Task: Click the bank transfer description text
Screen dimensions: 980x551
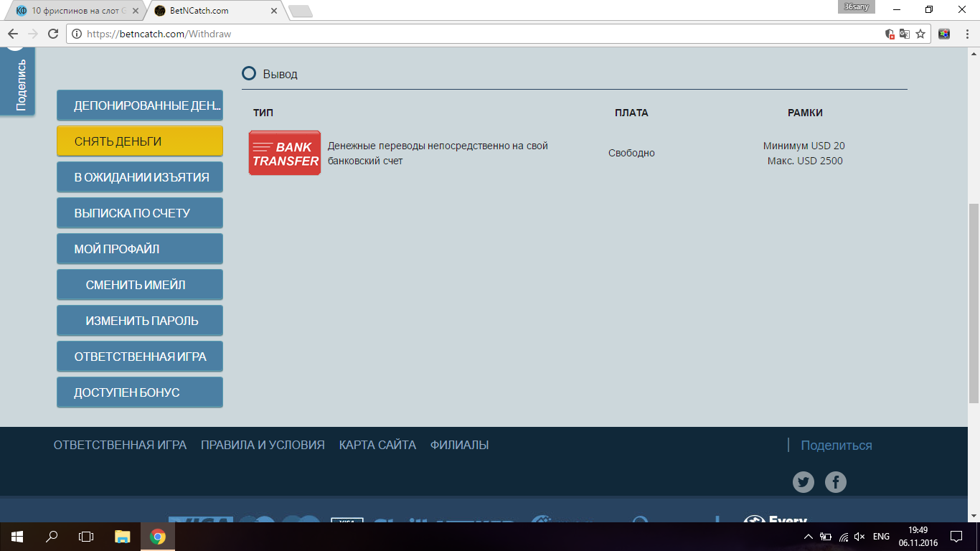Action: tap(438, 153)
